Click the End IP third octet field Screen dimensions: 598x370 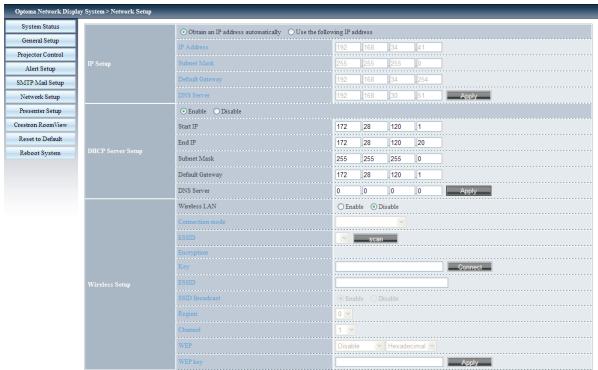(x=402, y=143)
